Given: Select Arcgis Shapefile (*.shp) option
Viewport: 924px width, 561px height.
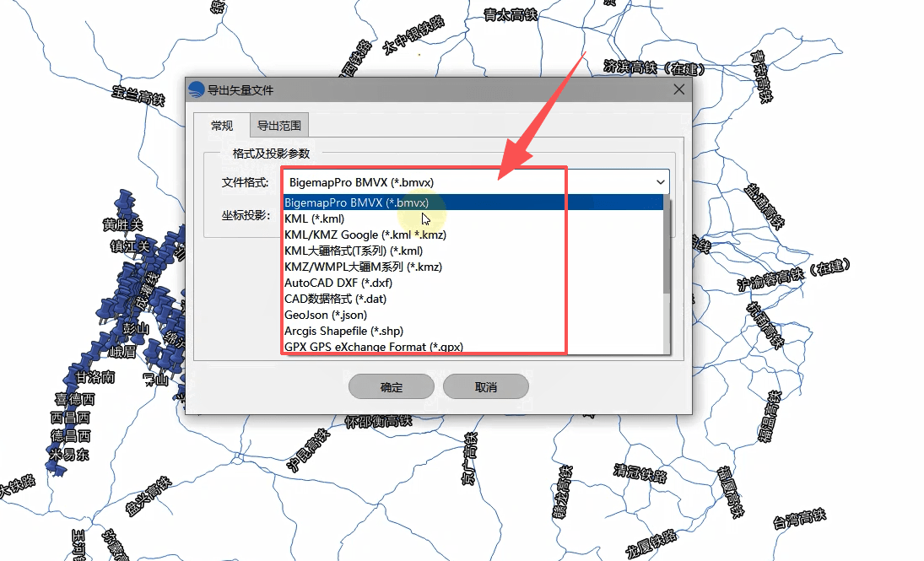Looking at the screenshot, I should [x=473, y=331].
